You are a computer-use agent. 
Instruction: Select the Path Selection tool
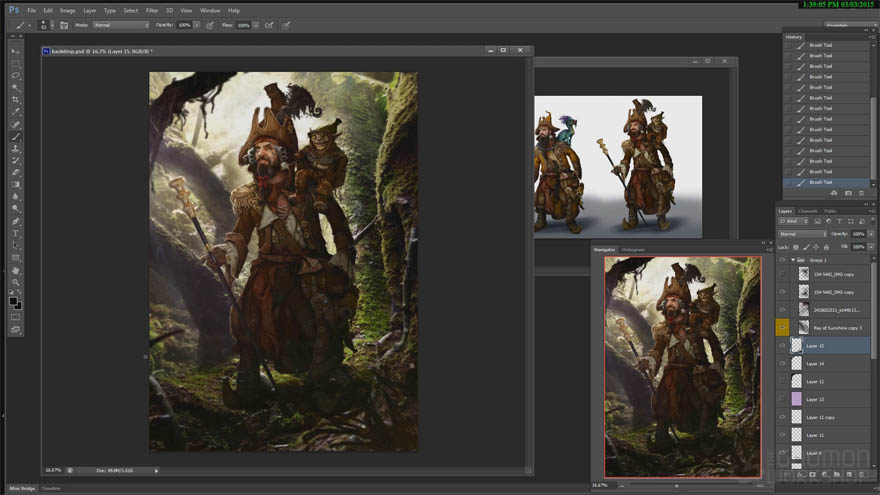(16, 245)
